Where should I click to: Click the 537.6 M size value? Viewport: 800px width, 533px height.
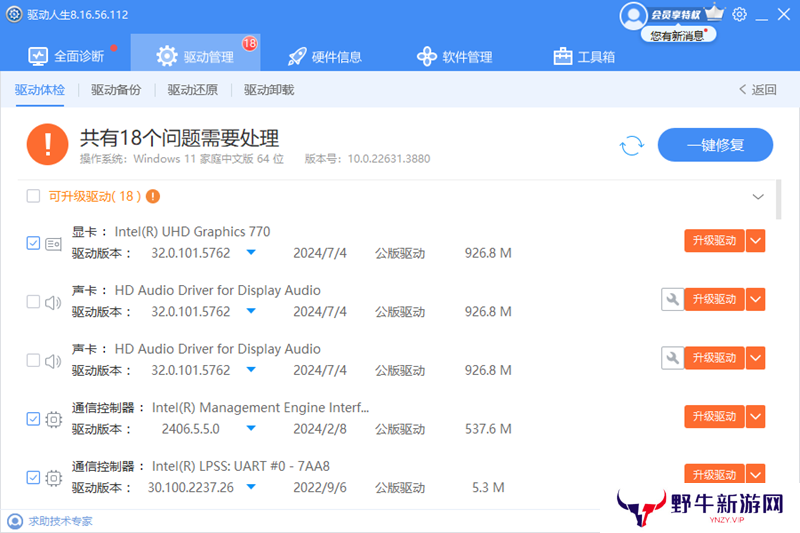click(488, 429)
